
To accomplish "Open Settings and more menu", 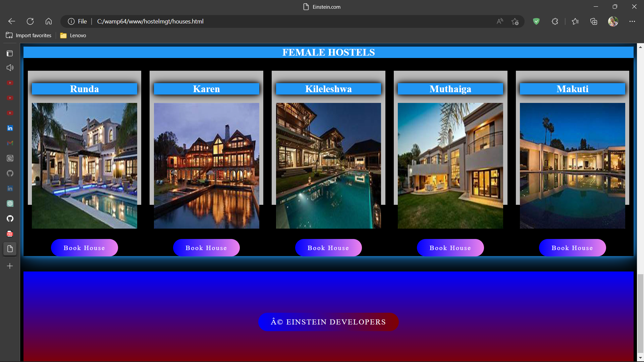I will point(632,21).
